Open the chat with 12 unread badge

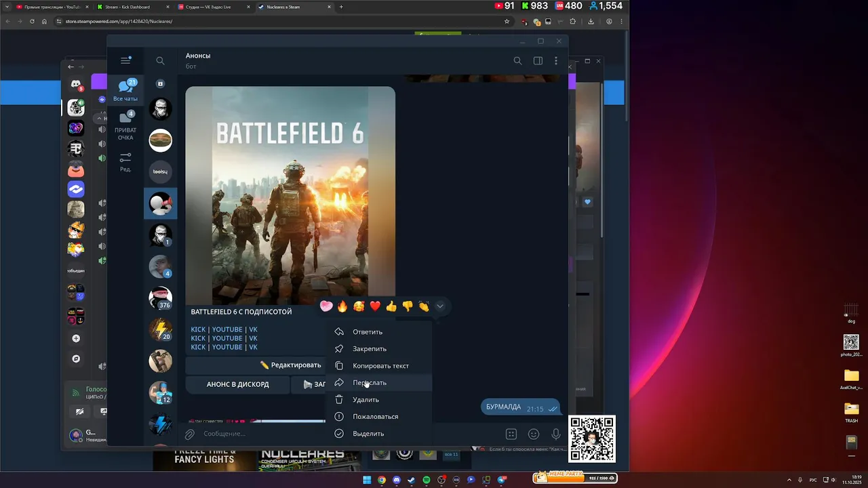tap(161, 392)
